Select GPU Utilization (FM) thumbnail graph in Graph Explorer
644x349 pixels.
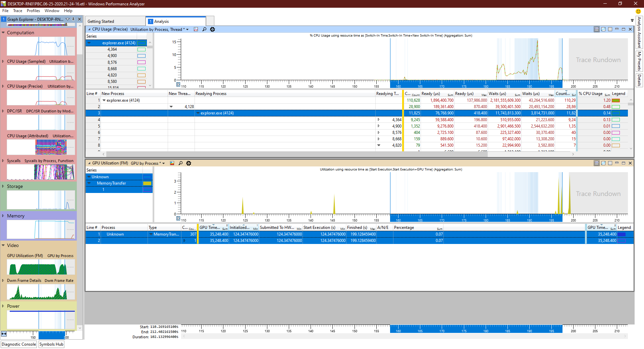click(42, 267)
